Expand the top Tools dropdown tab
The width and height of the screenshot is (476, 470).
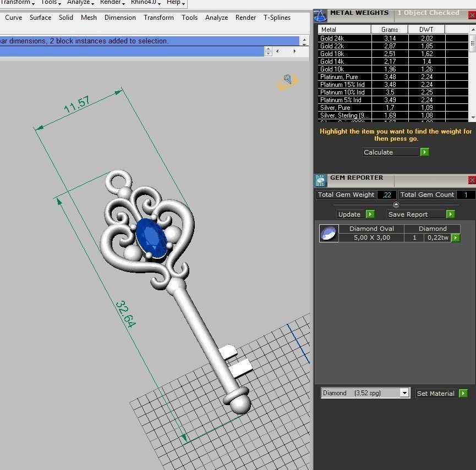51,2
